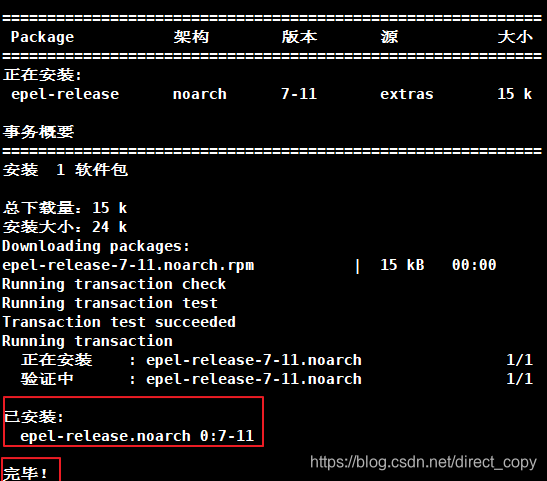This screenshot has width=547, height=481.
Task: Click the '总下载量: 15 k' line
Action: [65, 208]
